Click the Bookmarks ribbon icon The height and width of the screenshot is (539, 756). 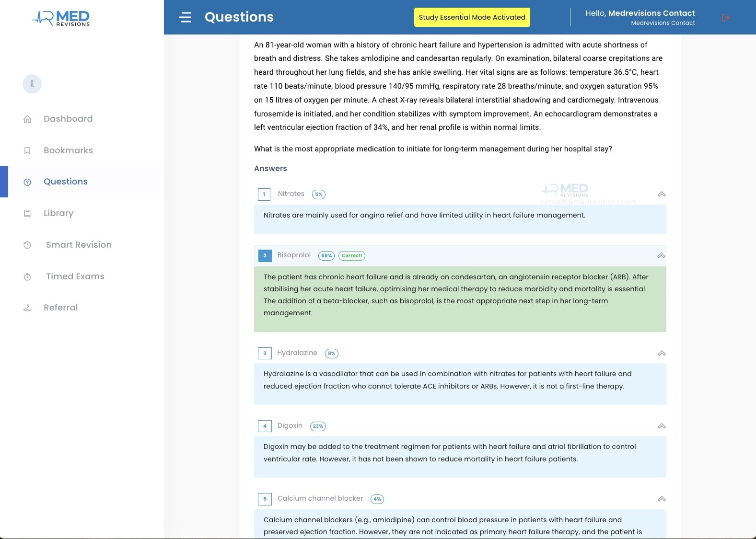(x=27, y=150)
